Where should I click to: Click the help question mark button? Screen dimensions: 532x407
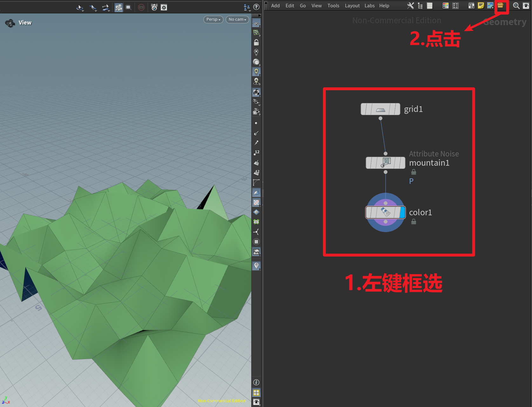point(256,7)
